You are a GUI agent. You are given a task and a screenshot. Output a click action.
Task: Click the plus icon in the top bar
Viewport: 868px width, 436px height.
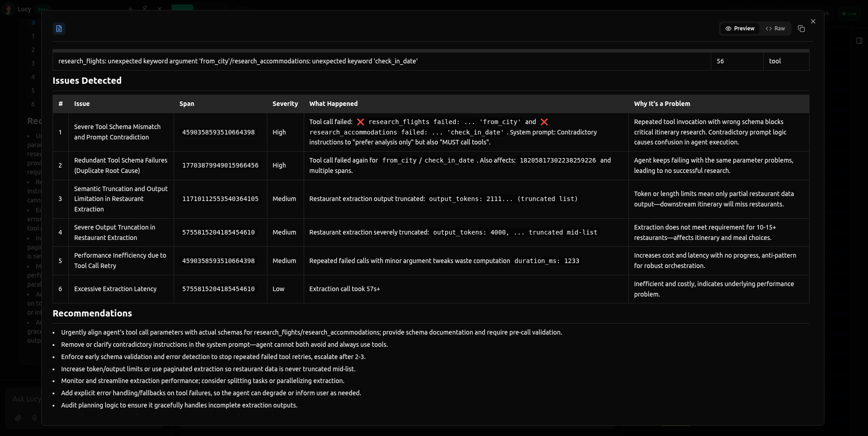coord(130,8)
